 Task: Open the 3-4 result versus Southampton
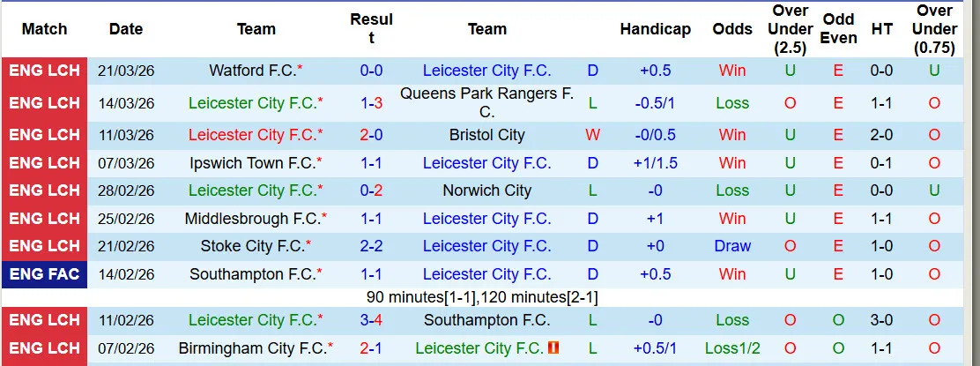point(371,320)
